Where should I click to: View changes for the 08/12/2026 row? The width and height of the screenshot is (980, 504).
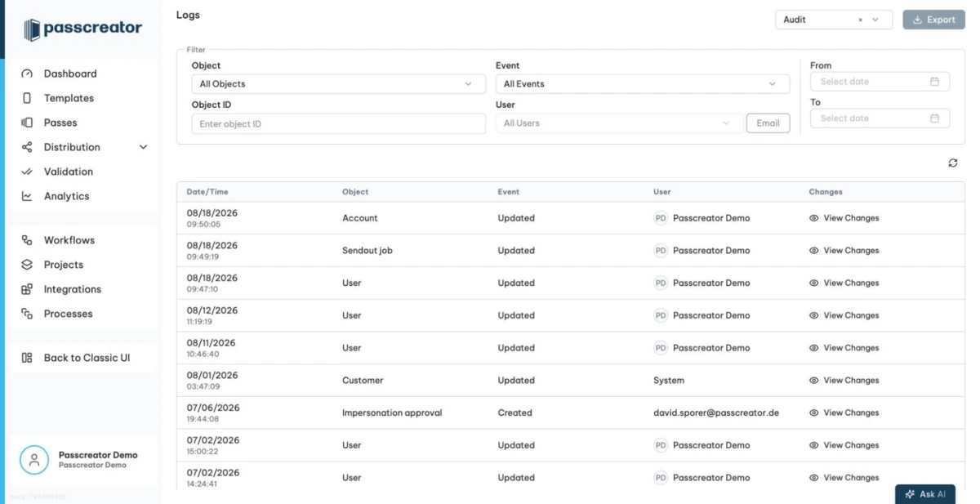click(844, 315)
